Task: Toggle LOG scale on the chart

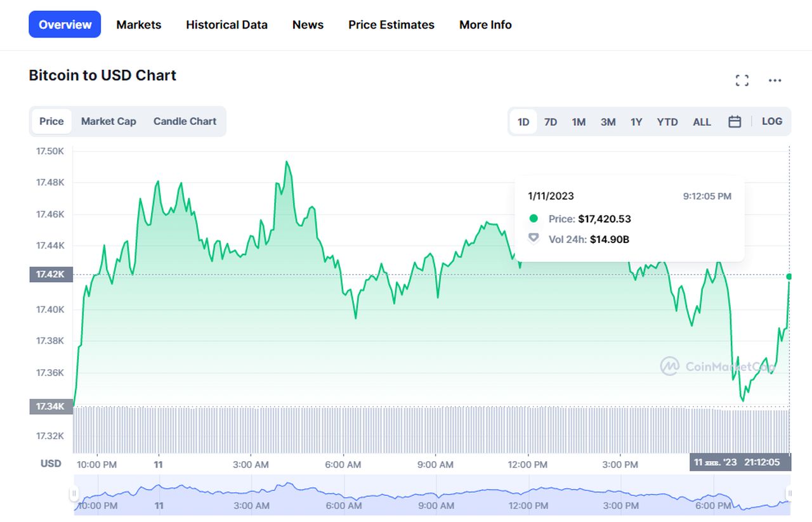Action: (772, 121)
